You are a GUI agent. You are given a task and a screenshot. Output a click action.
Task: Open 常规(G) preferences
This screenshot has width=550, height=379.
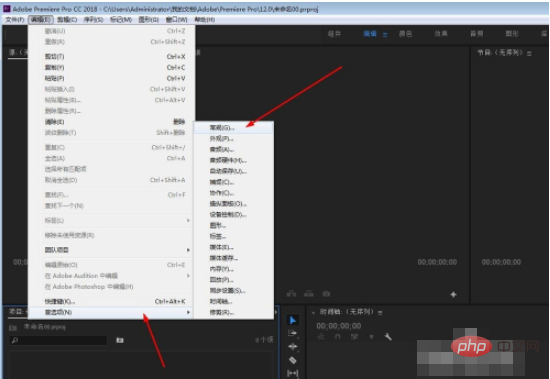pos(234,128)
